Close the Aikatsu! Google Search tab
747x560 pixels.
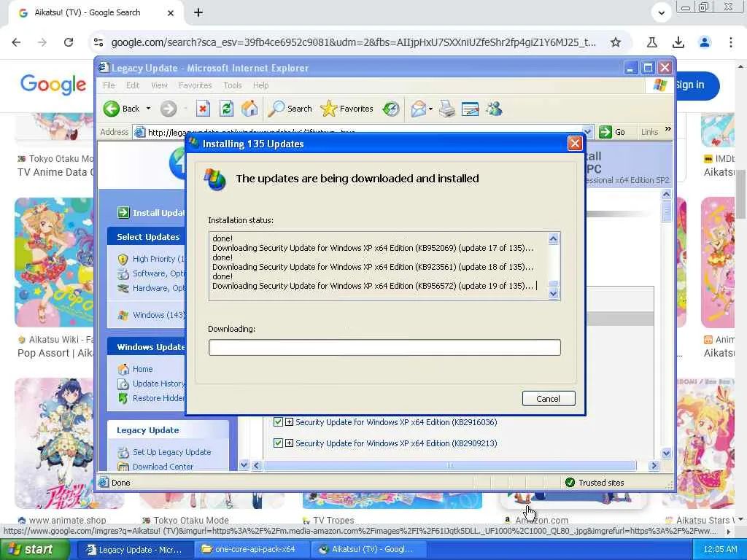(x=171, y=13)
